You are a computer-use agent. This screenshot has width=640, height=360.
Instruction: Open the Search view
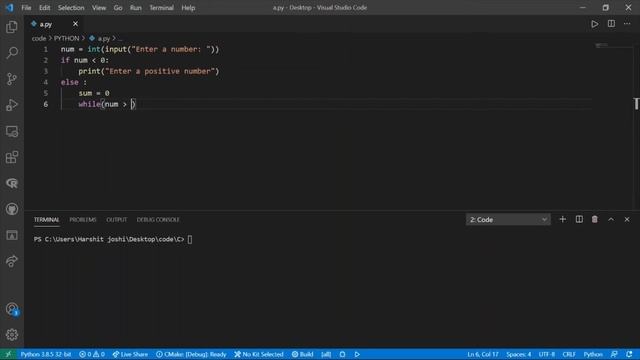pos(12,53)
